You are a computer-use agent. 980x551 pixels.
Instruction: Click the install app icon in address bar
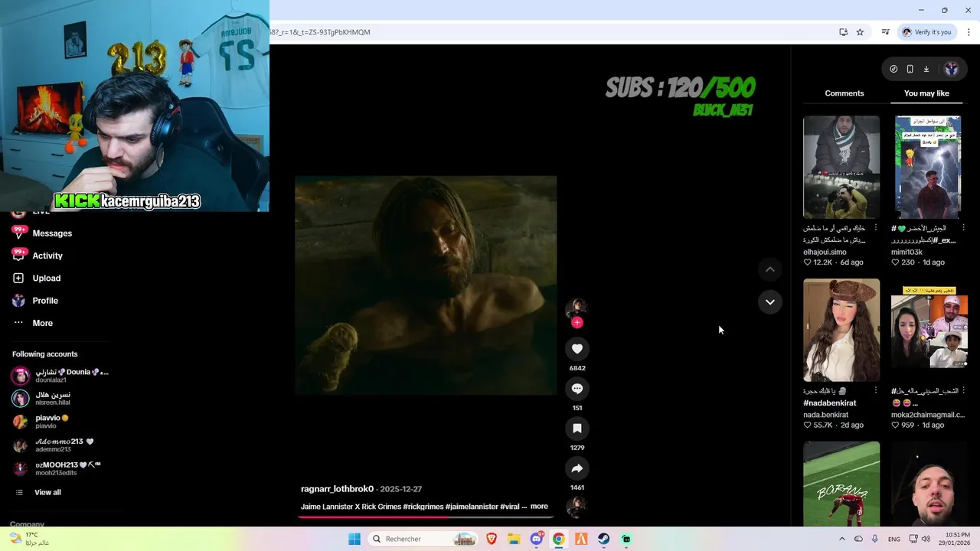[x=843, y=32]
